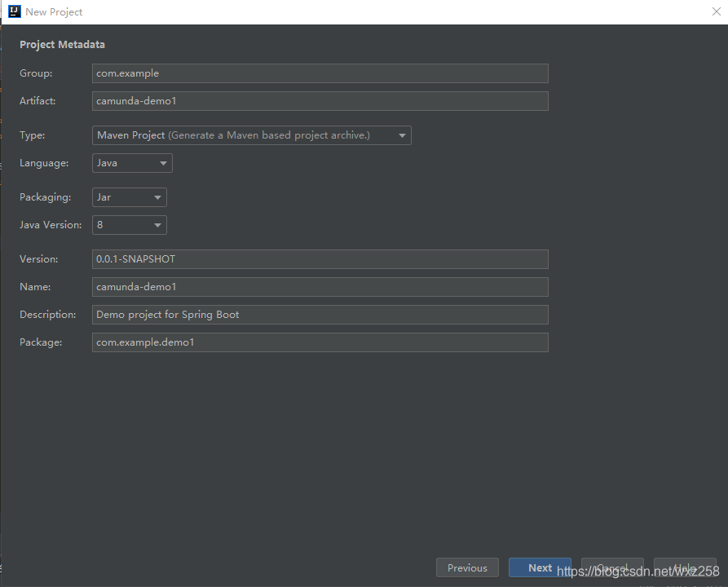Click the Previous button to go back
728x587 pixels.
click(467, 567)
